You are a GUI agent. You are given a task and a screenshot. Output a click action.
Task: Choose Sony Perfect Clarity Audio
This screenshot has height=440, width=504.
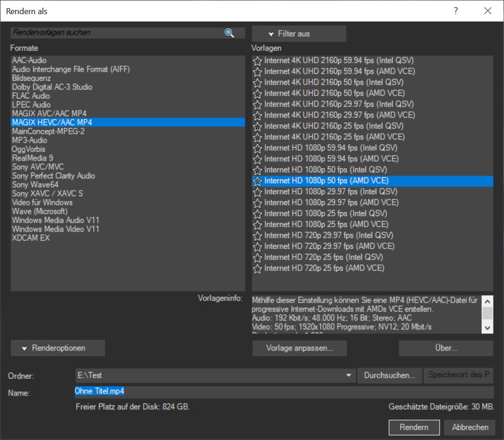128,176
